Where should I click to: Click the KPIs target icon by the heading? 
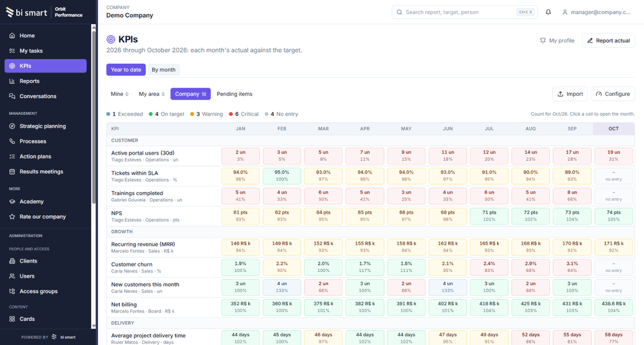pyautogui.click(x=111, y=39)
